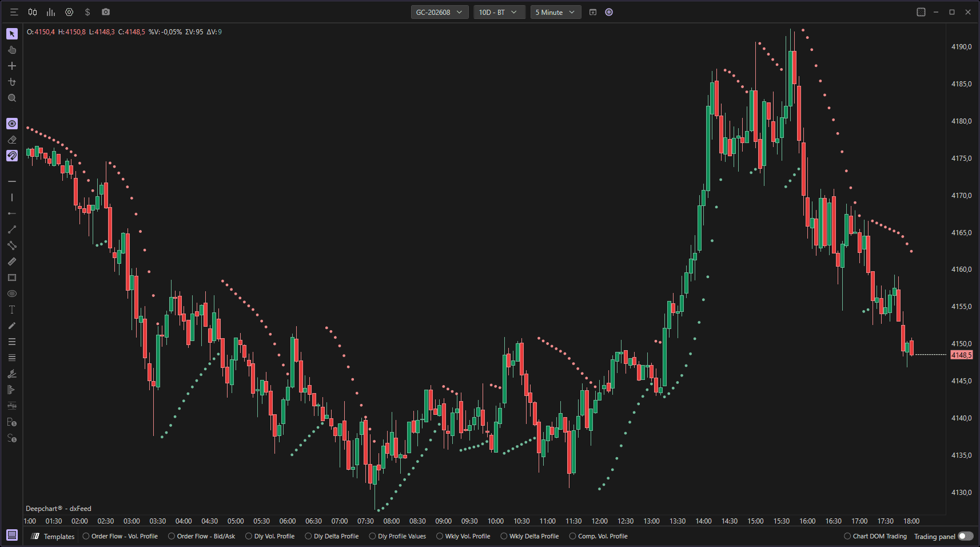This screenshot has width=980, height=547.
Task: Select the thin multi-line levels tool
Action: tap(12, 358)
